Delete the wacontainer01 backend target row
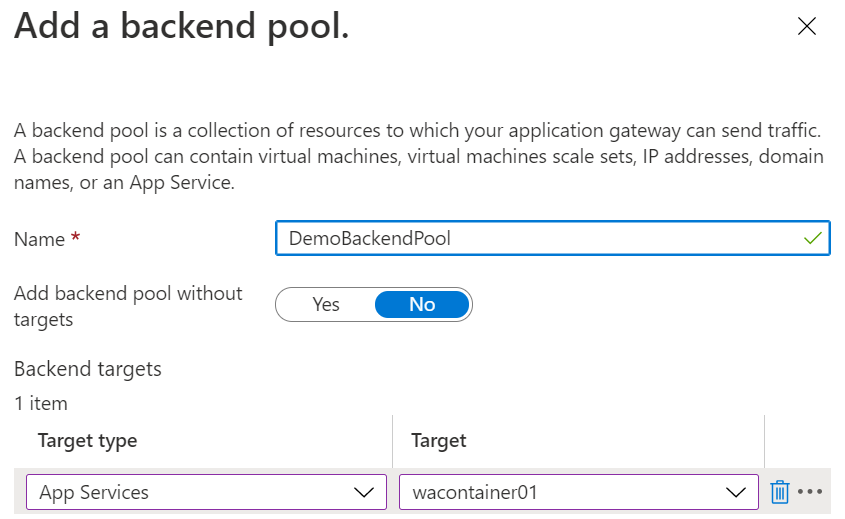 click(x=780, y=492)
